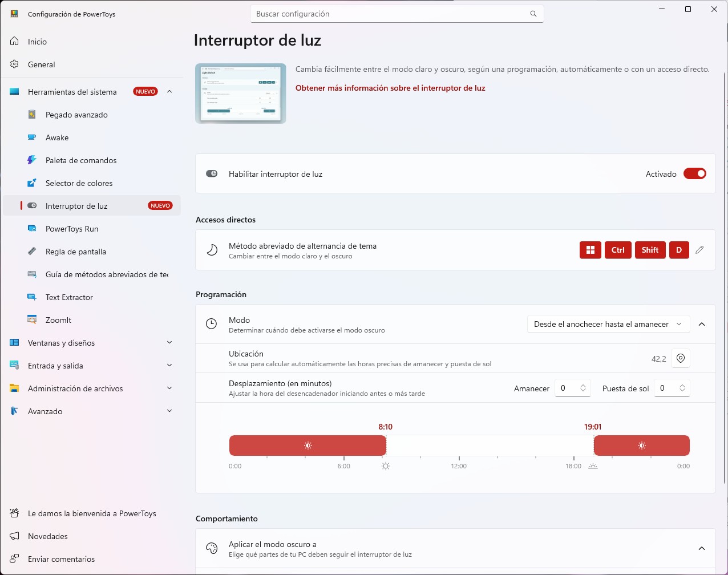Click the search magnifier icon
Screen dimensions: 728x575
[533, 14]
